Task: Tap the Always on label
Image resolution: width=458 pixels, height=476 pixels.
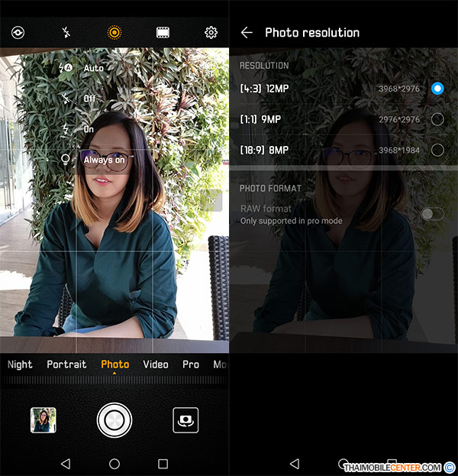Action: pos(105,160)
